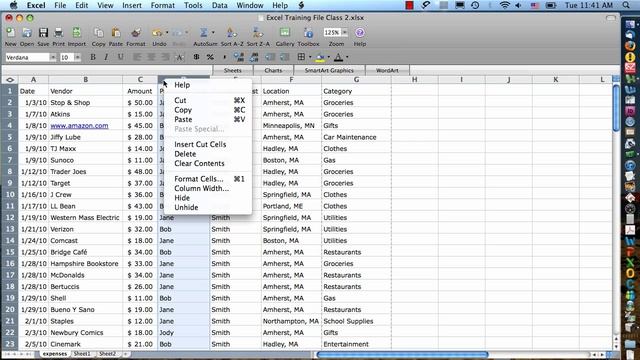
Task: Sort descending with Sort Z-A icon
Action: 258,33
